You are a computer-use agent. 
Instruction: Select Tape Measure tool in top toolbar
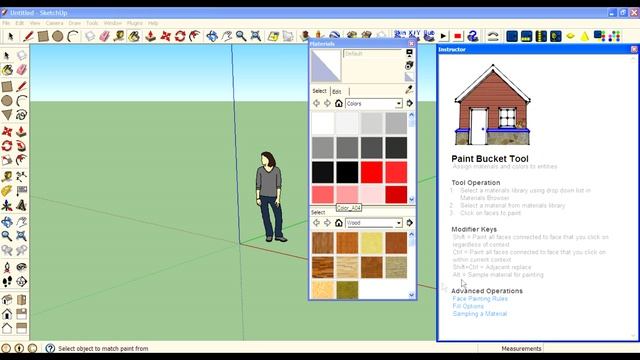(119, 36)
